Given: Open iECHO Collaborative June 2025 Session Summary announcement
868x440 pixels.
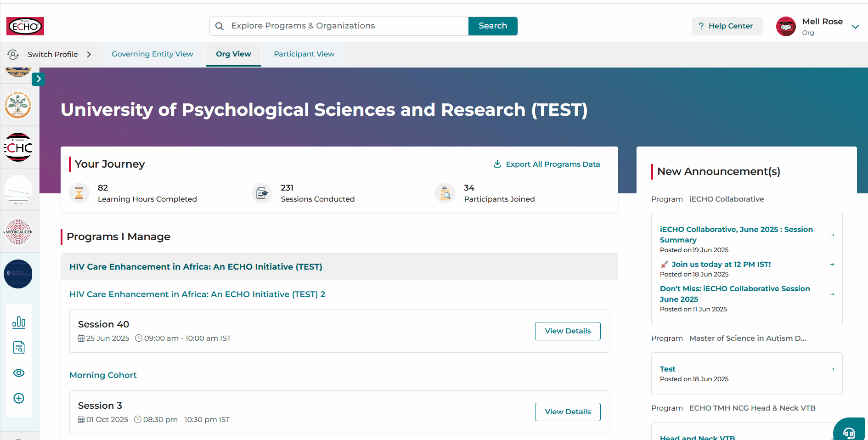Looking at the screenshot, I should point(736,235).
